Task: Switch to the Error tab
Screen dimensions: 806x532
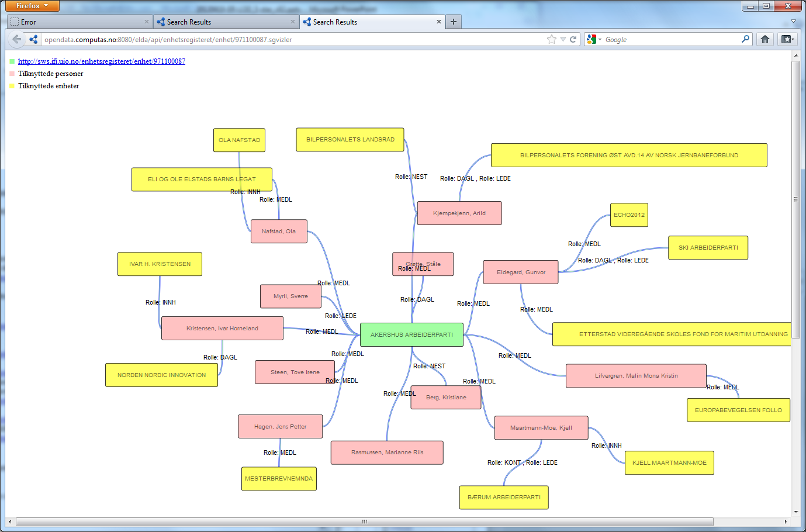Action: 80,22
